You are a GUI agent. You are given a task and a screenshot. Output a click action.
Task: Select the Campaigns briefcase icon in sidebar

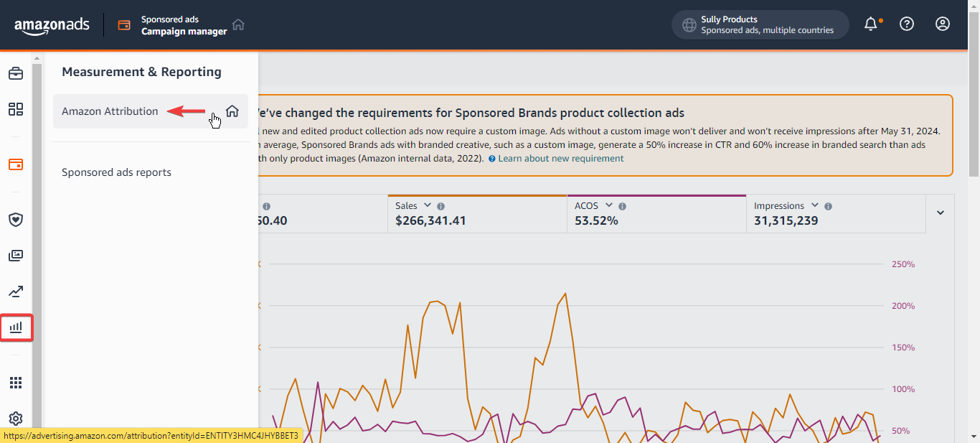(16, 73)
